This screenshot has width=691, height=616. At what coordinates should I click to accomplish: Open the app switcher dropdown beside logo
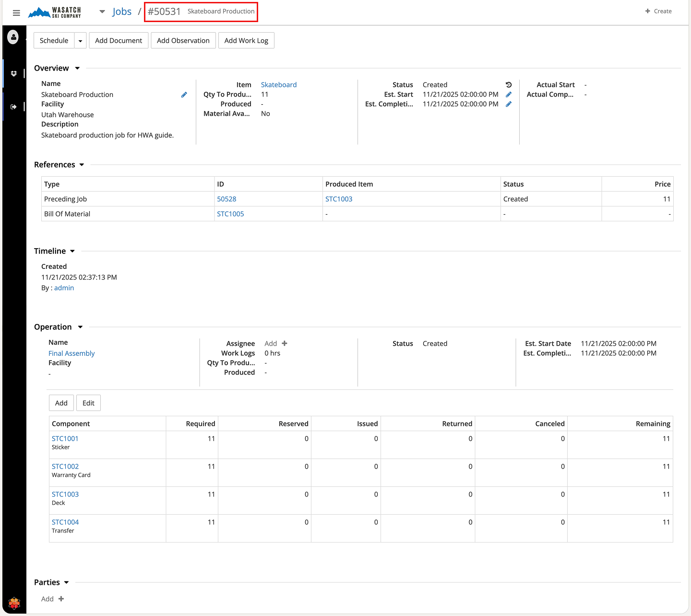click(x=102, y=12)
